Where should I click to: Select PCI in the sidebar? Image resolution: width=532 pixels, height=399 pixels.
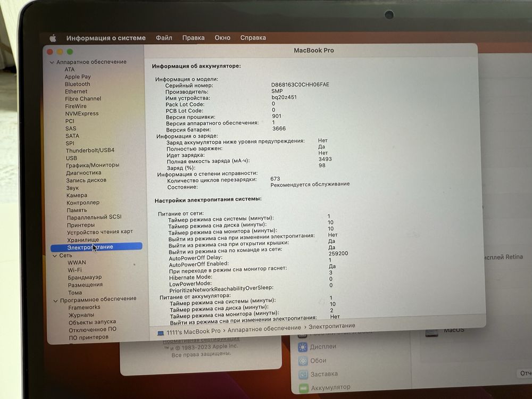tap(70, 121)
